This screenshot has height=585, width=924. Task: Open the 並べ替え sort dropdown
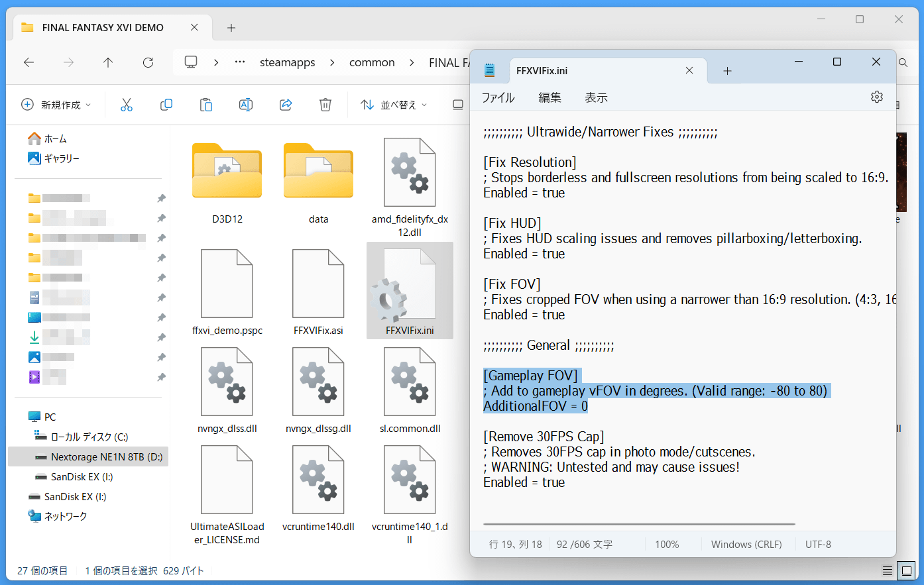click(x=394, y=105)
